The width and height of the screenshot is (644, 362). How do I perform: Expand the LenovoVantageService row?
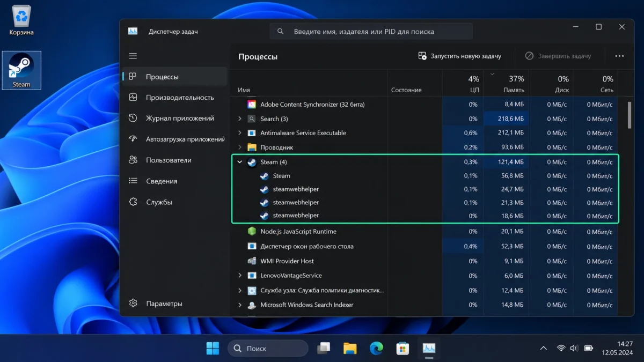240,276
